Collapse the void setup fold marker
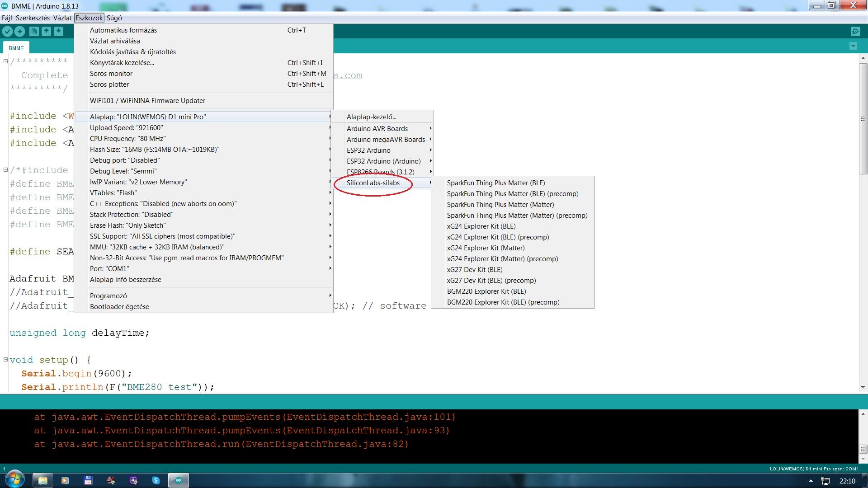This screenshot has height=488, width=868. [5, 360]
